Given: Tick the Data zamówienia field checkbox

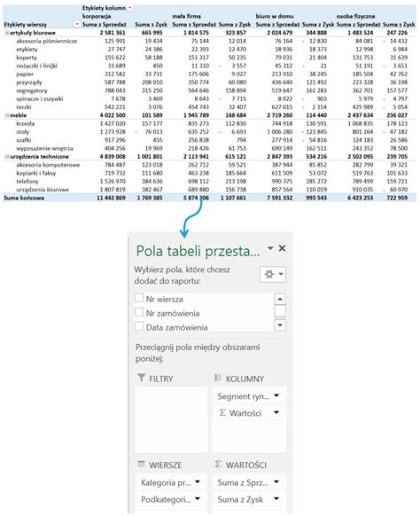Looking at the screenshot, I should click(x=139, y=326).
